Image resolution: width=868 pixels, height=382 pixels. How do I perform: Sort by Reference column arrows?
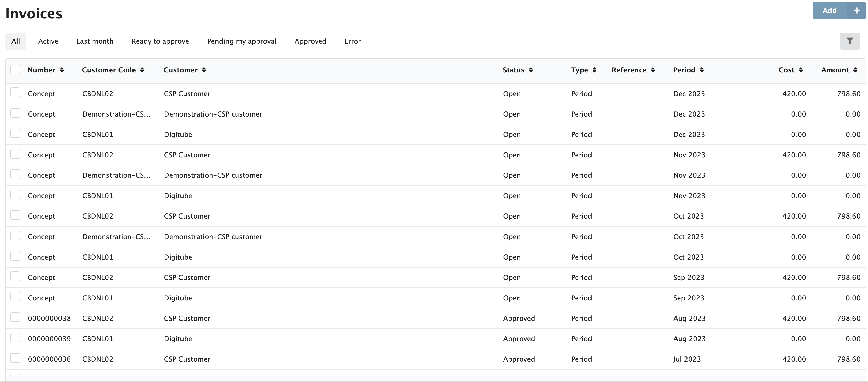[653, 70]
